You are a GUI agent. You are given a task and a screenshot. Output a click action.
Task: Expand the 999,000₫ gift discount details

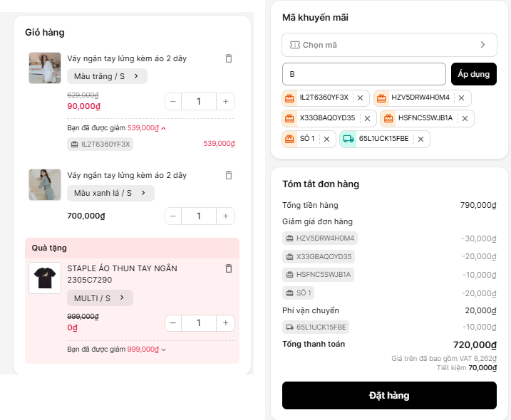[x=163, y=350]
